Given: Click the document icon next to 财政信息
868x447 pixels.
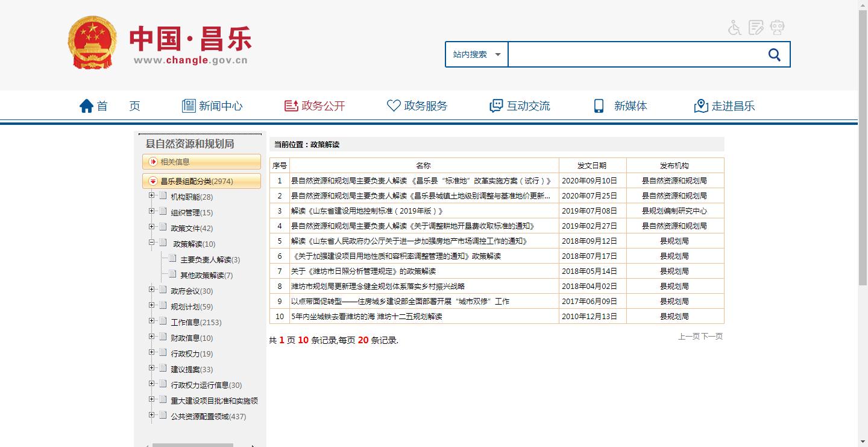Looking at the screenshot, I should coord(163,337).
